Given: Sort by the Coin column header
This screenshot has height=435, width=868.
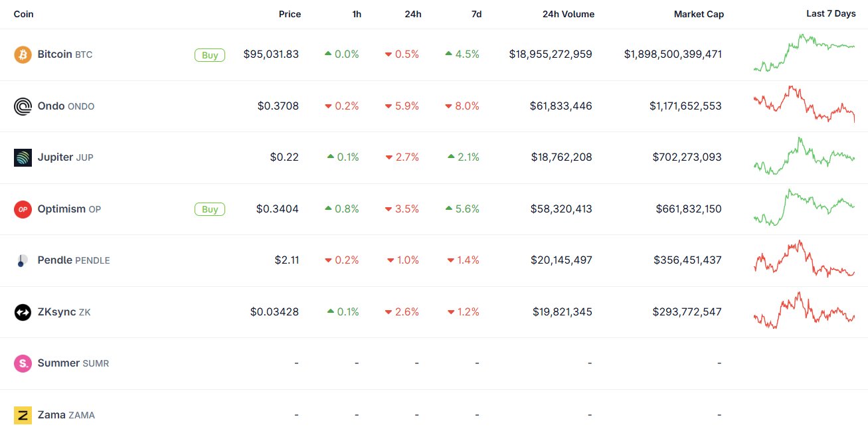Looking at the screenshot, I should (23, 14).
